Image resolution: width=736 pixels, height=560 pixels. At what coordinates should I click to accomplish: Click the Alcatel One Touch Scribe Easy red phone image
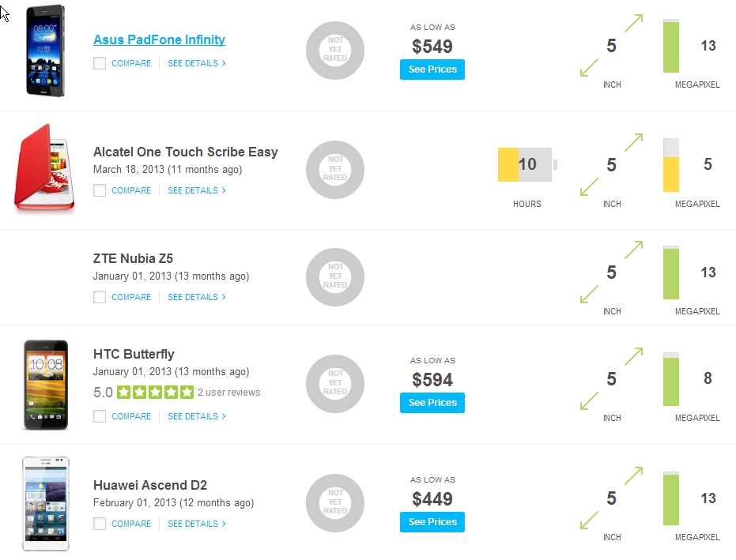pyautogui.click(x=45, y=170)
